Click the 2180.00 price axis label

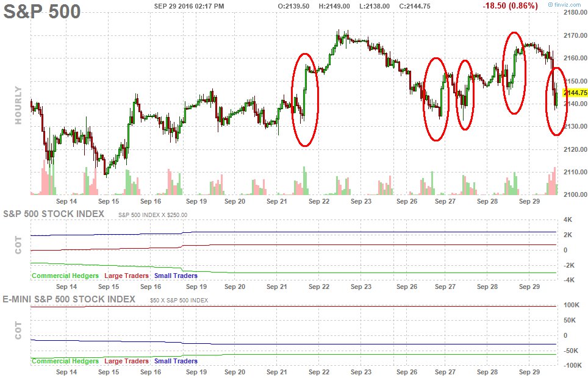click(x=575, y=12)
